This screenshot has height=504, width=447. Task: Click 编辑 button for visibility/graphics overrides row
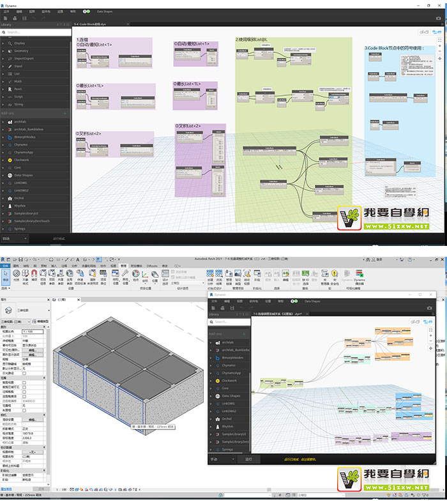click(x=32, y=350)
